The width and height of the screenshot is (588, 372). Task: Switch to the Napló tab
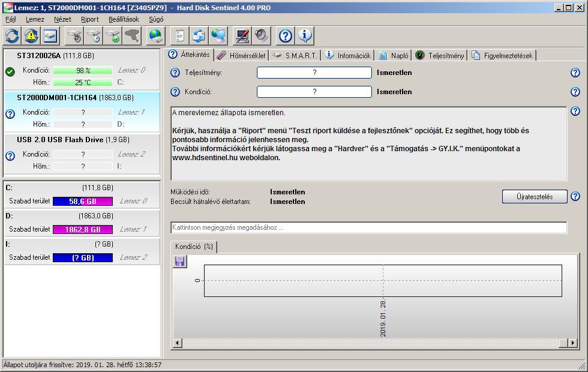coord(394,55)
